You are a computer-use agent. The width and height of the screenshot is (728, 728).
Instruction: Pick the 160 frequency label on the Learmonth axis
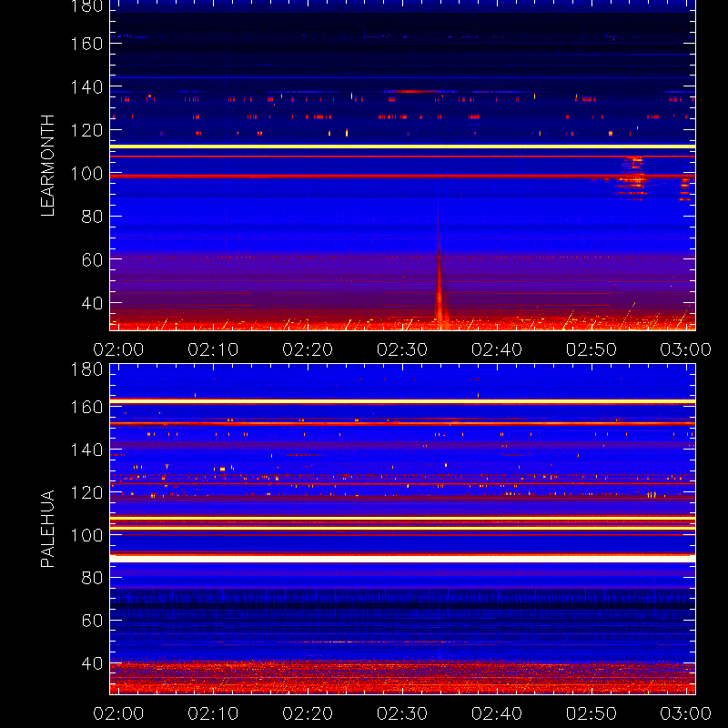coord(86,44)
